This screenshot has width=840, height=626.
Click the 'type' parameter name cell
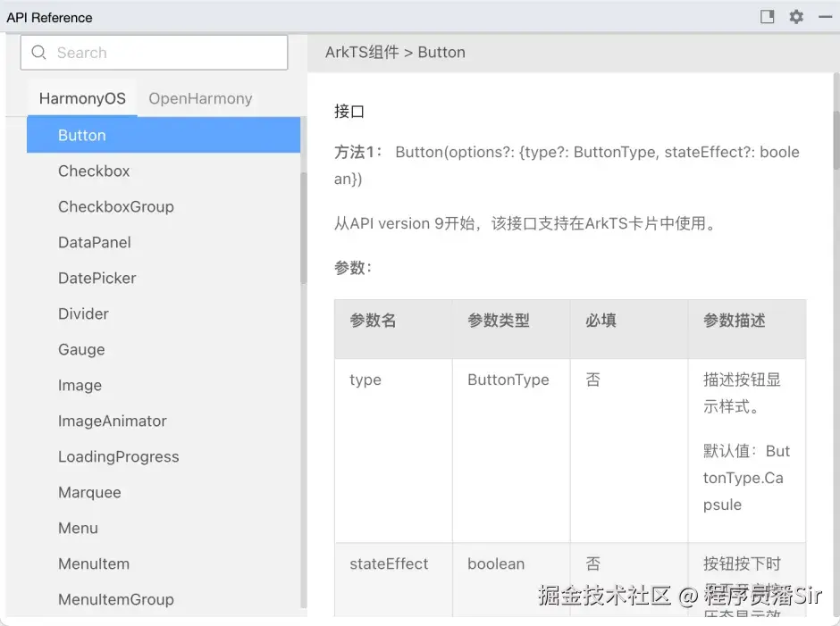pyautogui.click(x=365, y=380)
